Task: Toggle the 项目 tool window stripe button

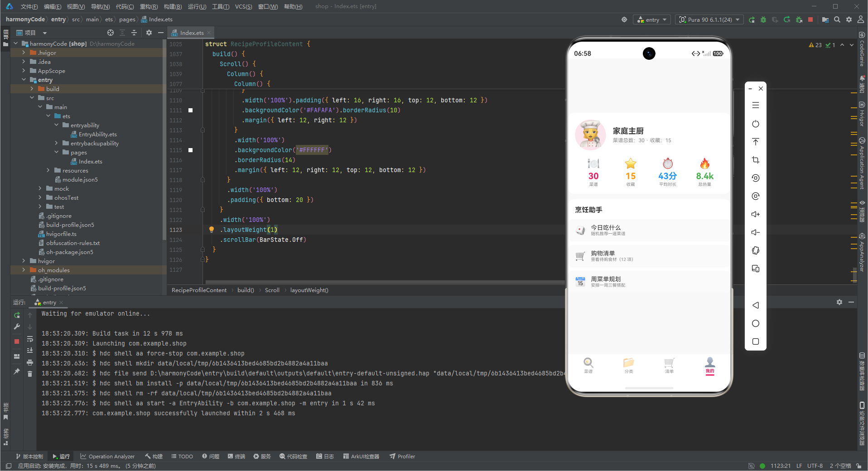Action: pos(5,38)
